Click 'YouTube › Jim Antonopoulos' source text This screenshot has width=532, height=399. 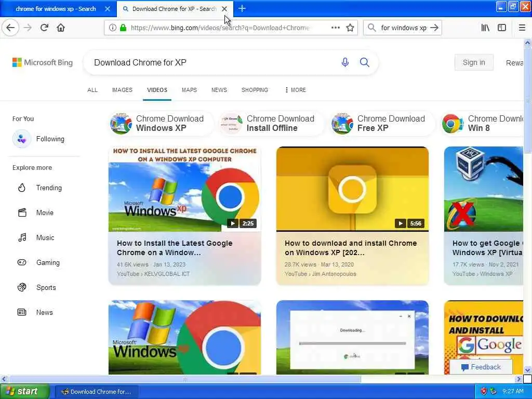(x=321, y=274)
